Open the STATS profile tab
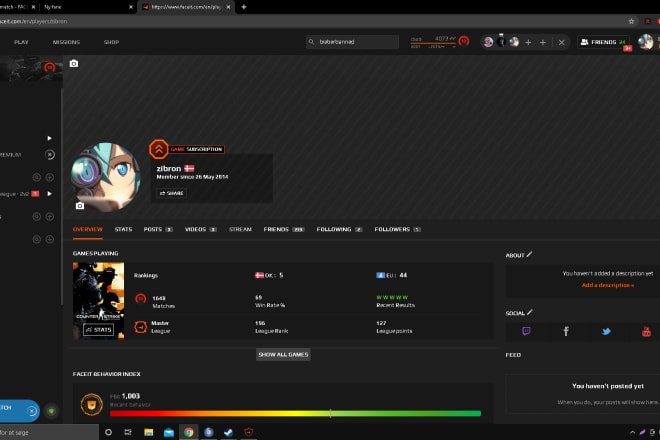Image resolution: width=660 pixels, height=440 pixels. pos(123,229)
